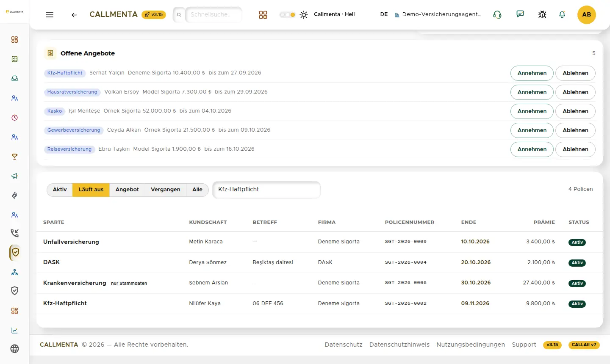Viewport: 610px width, 364px height.
Task: Open the Support footer link
Action: [524, 345]
